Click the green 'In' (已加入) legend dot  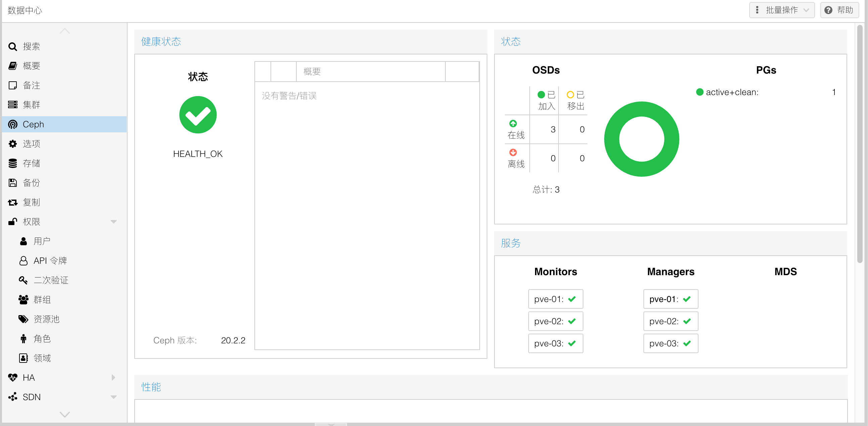point(541,94)
